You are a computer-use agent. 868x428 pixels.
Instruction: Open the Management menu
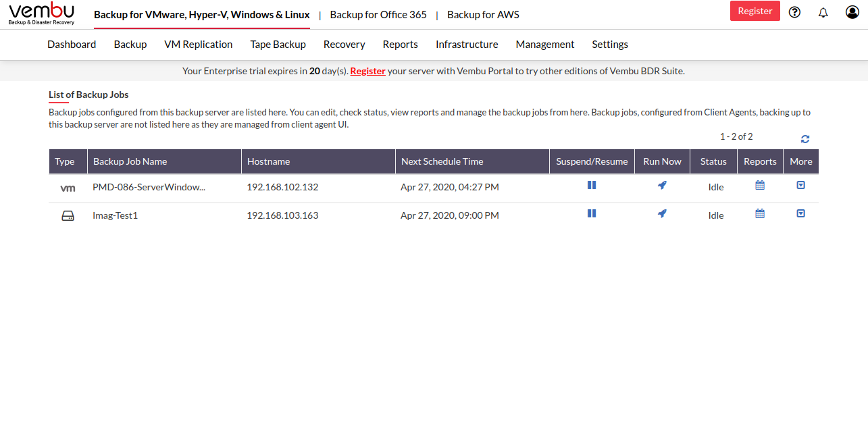pos(545,44)
